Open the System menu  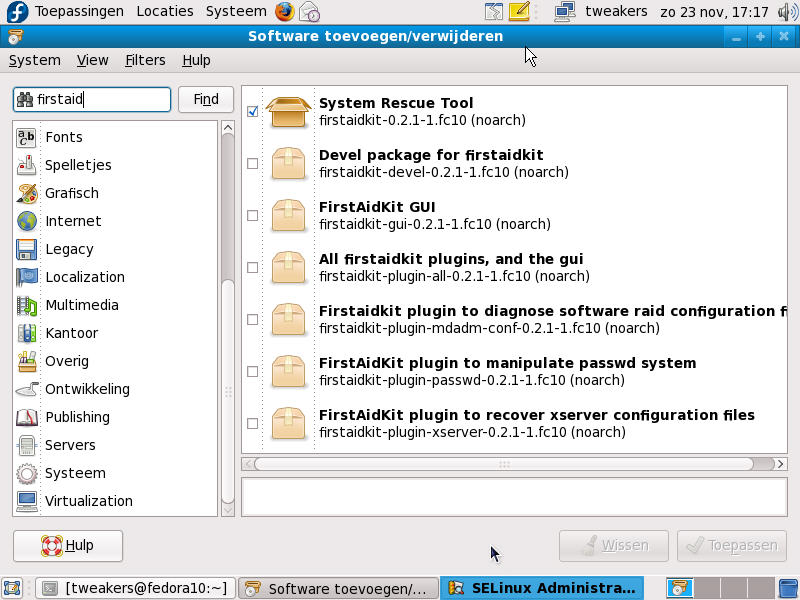tap(35, 60)
